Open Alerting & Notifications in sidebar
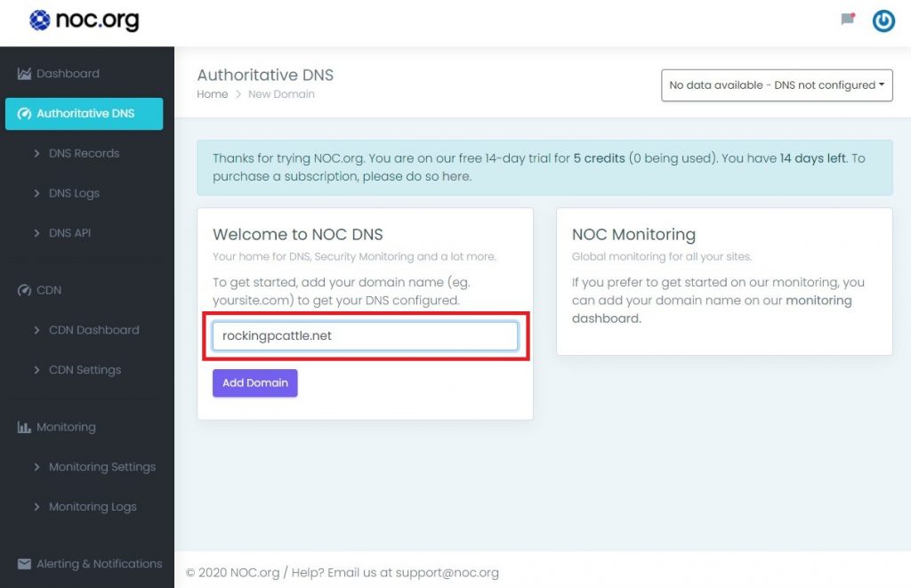Screen dimensions: 911x588 click(100, 564)
